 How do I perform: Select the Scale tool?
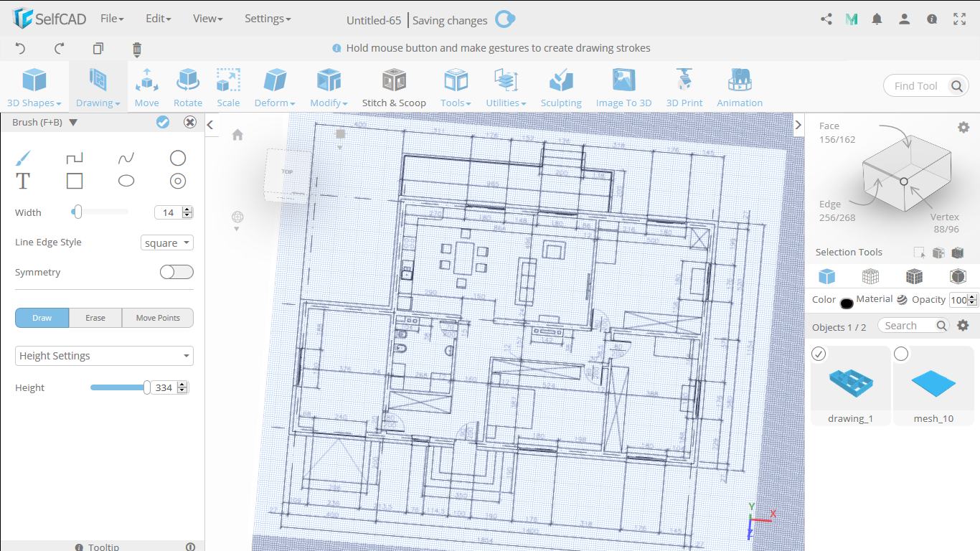(228, 88)
